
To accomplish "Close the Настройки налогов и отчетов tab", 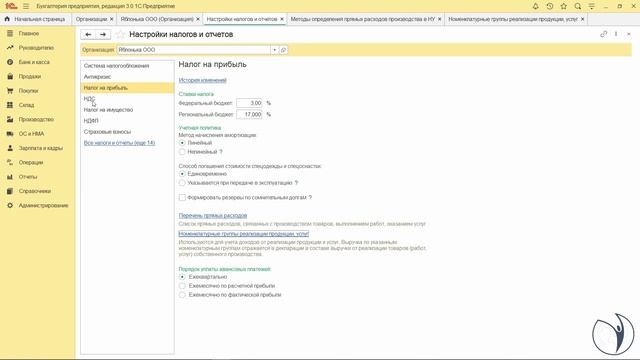I will [282, 19].
